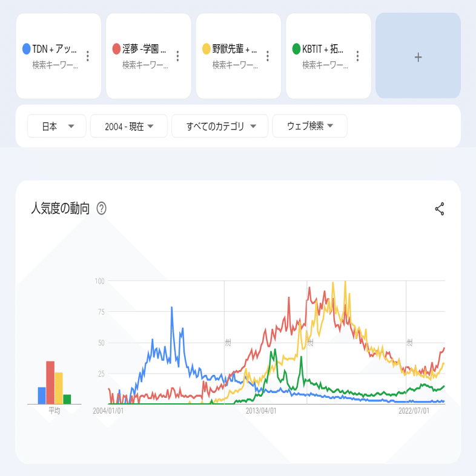Open the 淫夢 term's three-dot menu
Viewport: 476px width, 476px height.
(x=177, y=56)
